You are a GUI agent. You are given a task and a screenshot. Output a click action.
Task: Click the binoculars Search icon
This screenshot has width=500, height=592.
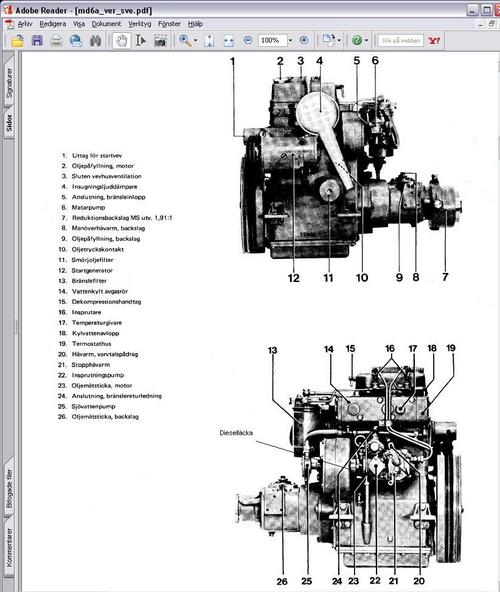click(x=95, y=40)
